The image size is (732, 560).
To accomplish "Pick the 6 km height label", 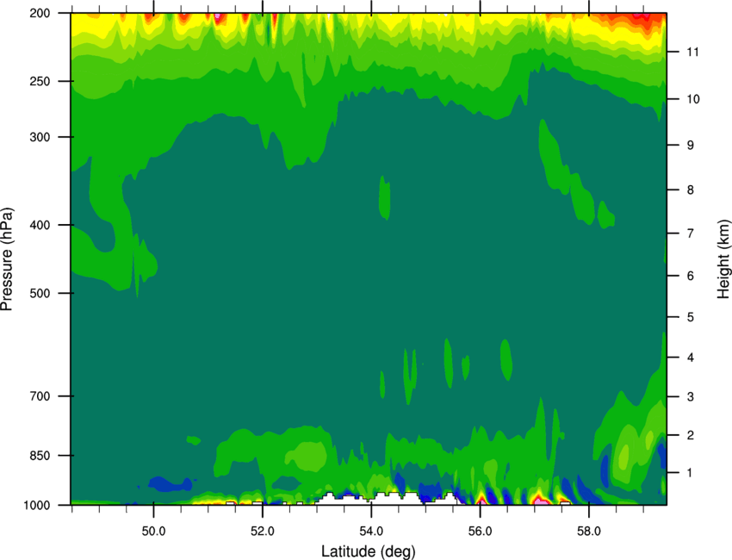I will click(x=691, y=276).
